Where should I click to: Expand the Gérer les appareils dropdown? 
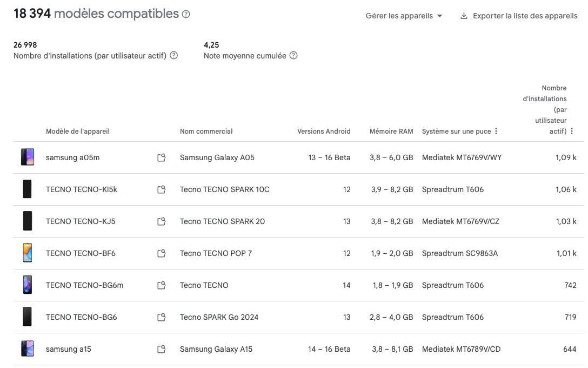coord(404,16)
